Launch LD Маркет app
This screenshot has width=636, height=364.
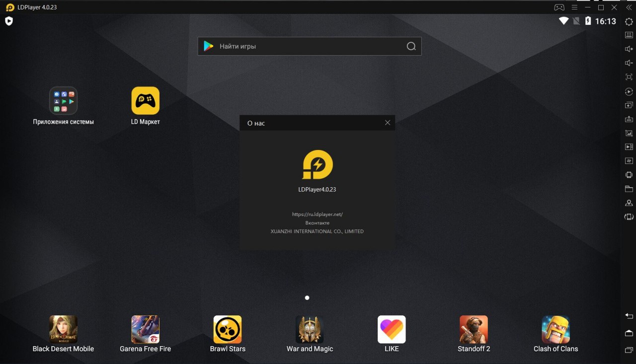pos(145,106)
